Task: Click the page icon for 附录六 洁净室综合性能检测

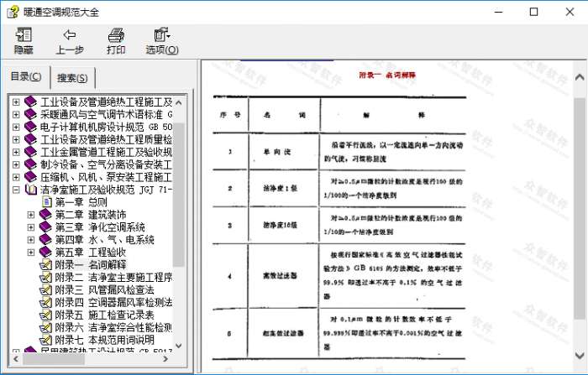Action: tap(45, 328)
